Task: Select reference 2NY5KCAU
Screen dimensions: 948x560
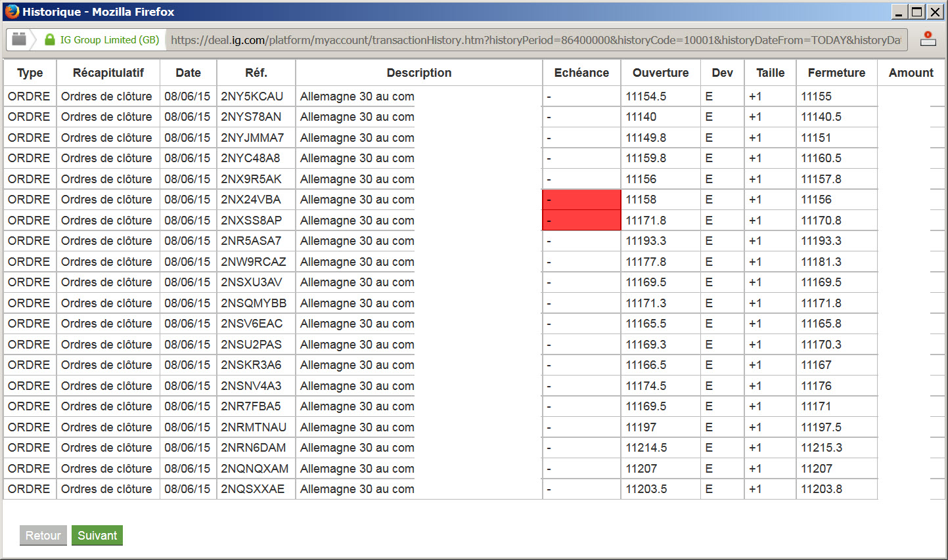Action: tap(252, 97)
